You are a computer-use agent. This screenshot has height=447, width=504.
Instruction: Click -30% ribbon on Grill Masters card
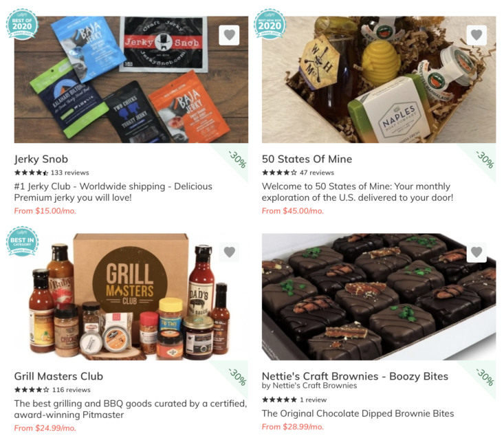pyautogui.click(x=234, y=378)
